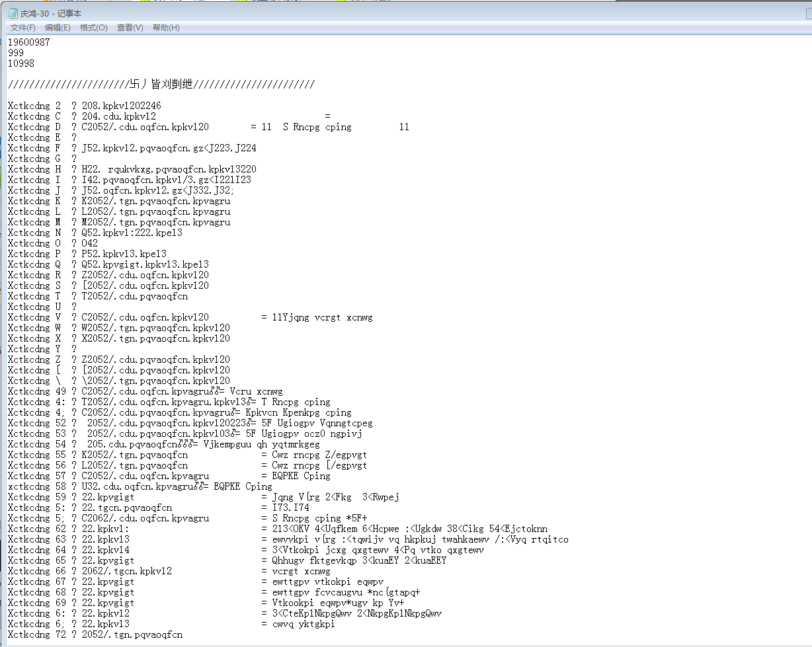Click the line reading 999
Screen dimensions: 812x647
click(x=16, y=53)
